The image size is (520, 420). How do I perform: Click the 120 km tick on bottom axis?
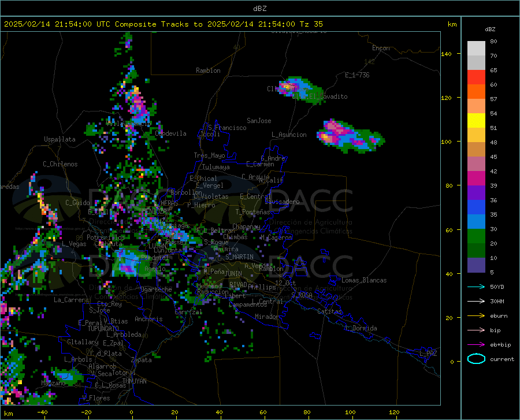click(x=394, y=412)
